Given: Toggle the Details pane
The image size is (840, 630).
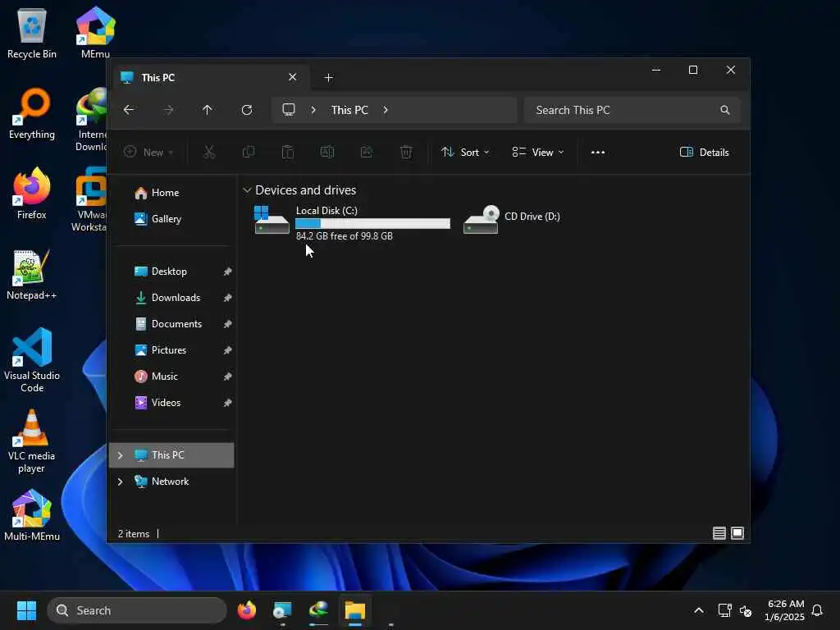Looking at the screenshot, I should [x=704, y=152].
